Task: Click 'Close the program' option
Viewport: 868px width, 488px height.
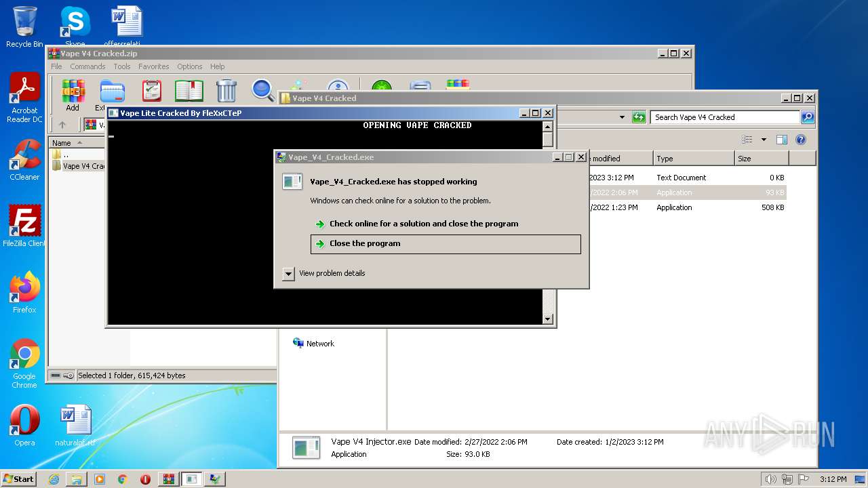Action: point(446,244)
